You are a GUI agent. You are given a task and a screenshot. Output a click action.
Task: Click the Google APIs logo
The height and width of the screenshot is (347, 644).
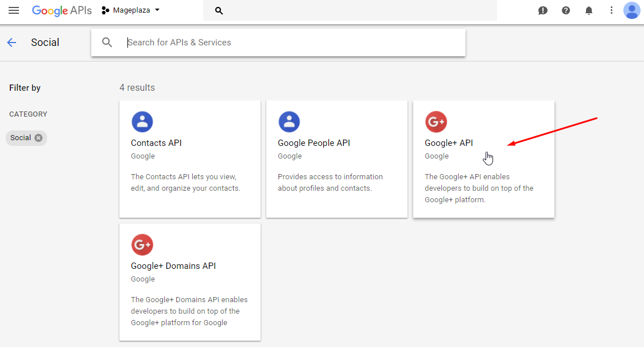(x=61, y=10)
